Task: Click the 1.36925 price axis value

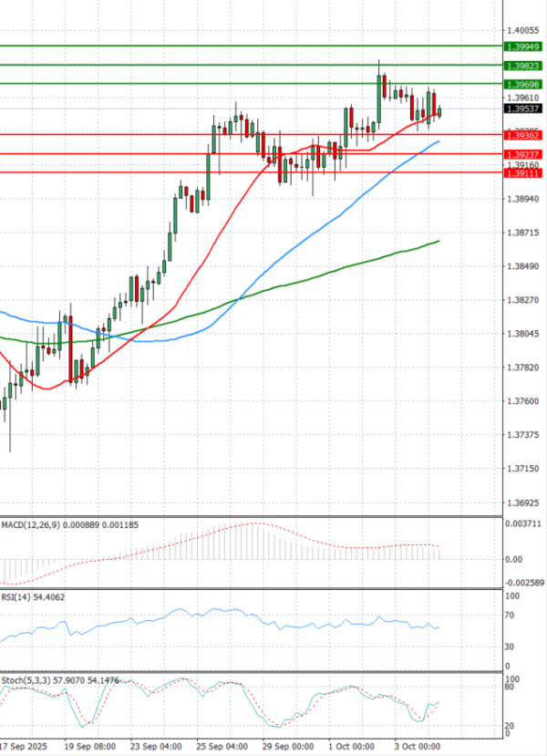Action: tap(523, 502)
